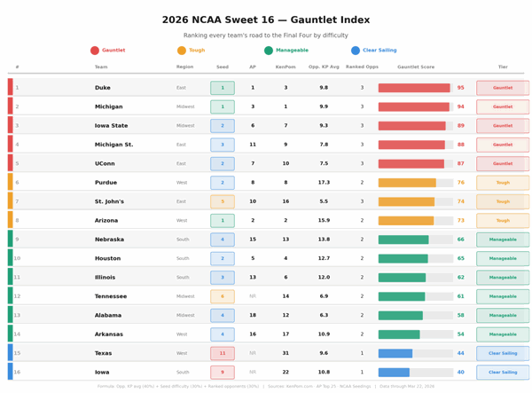This screenshot has height=393, width=532.
Task: Click the blue Clear Sailing legend circle
Action: (356, 51)
